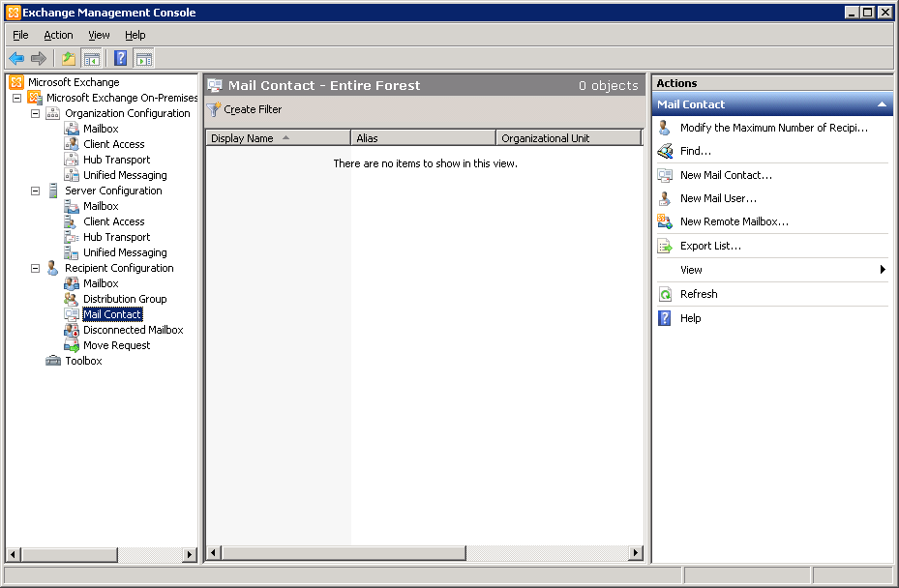Collapse the Mail Contact actions section arrow

[x=882, y=104]
